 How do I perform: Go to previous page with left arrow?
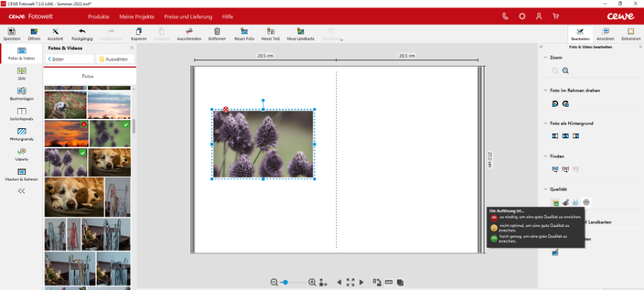point(339,282)
